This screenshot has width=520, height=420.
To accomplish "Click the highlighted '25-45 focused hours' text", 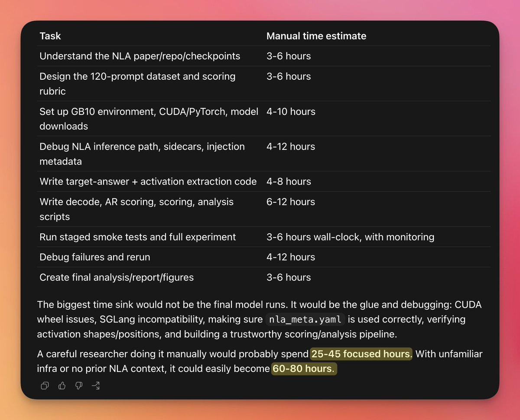I will tap(361, 354).
